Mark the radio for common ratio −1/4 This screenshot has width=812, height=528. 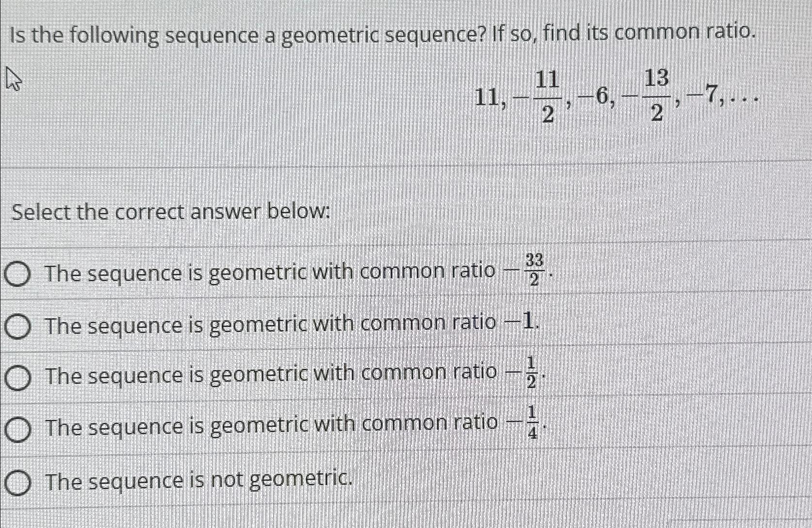click(x=18, y=430)
